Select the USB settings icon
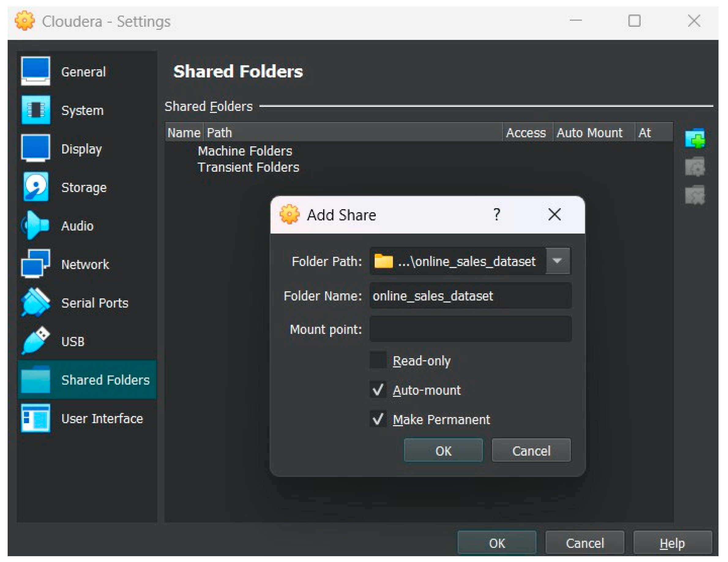The height and width of the screenshot is (562, 728). pyautogui.click(x=35, y=341)
